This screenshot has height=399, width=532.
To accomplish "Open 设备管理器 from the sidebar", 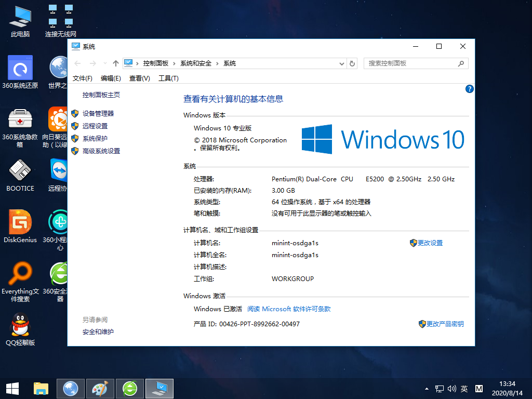I will tap(98, 114).
